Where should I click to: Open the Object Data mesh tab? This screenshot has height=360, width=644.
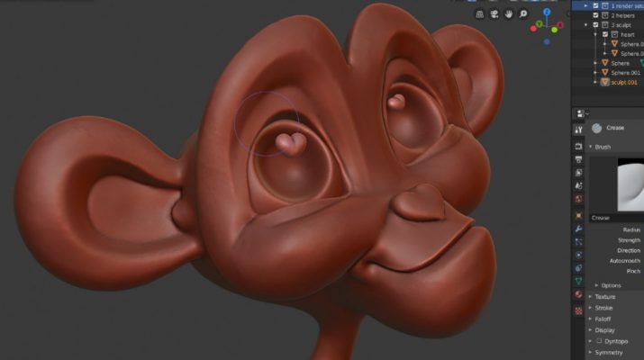(x=578, y=280)
